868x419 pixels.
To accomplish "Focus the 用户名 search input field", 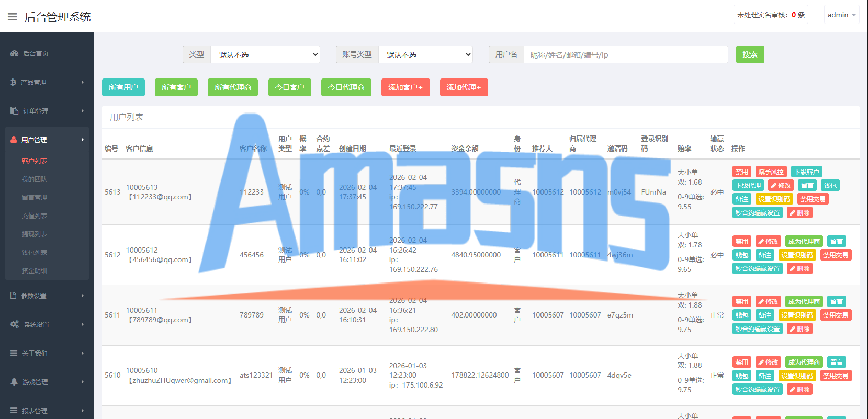I will coord(626,54).
